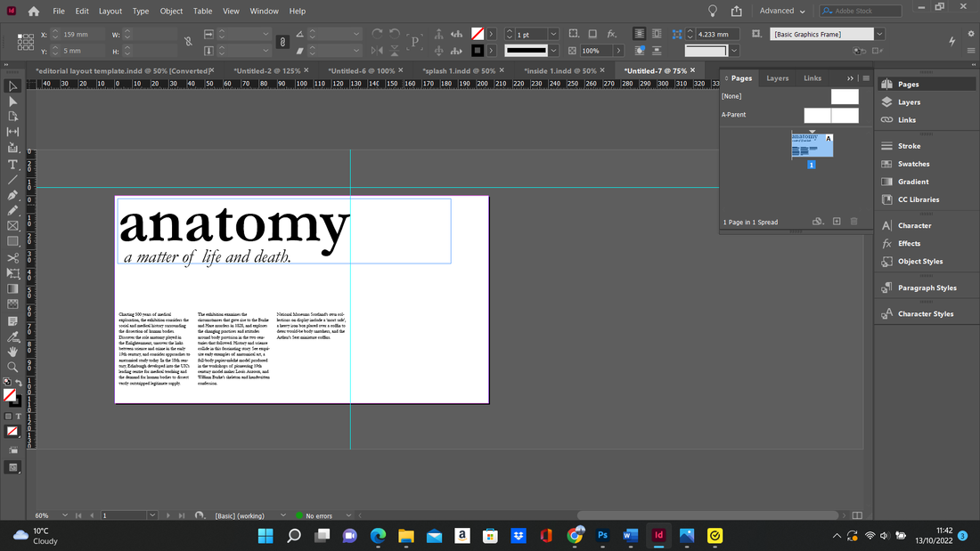Toggle Apply None color button
The height and width of the screenshot is (551, 980).
click(12, 431)
